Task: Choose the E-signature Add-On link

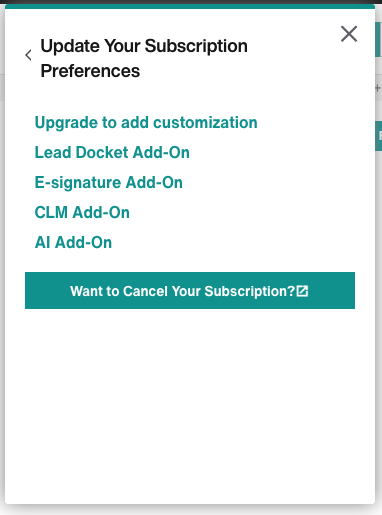Action: pos(109,182)
